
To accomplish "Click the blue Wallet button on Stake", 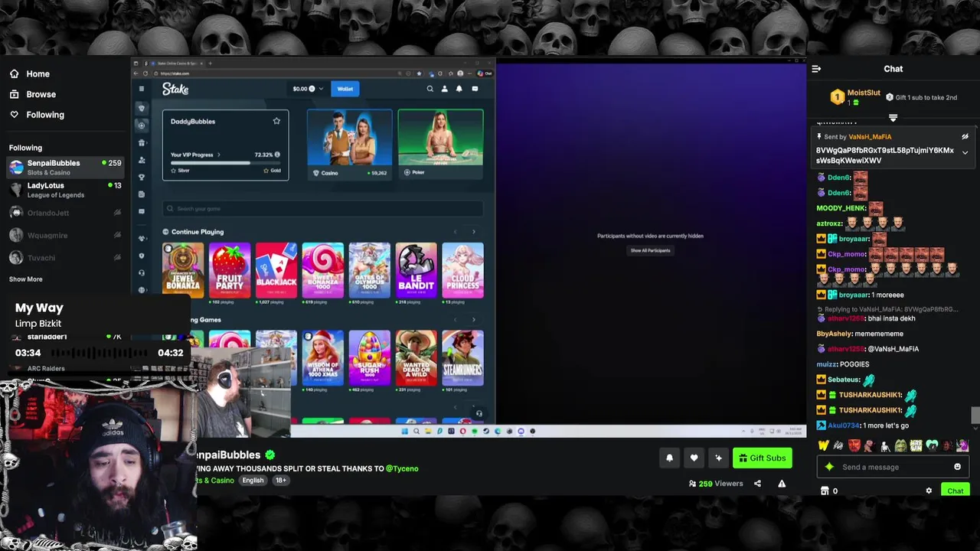I will pos(345,89).
